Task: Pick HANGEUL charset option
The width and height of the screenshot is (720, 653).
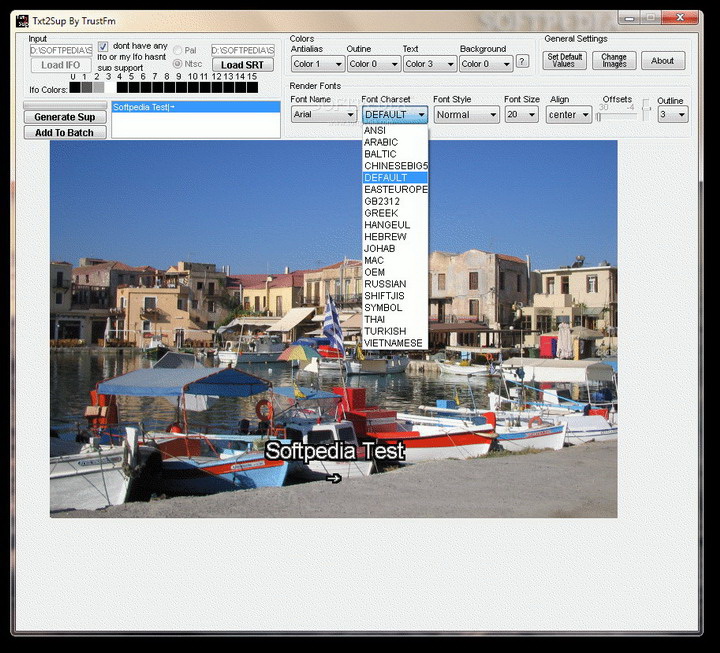Action: tap(395, 225)
